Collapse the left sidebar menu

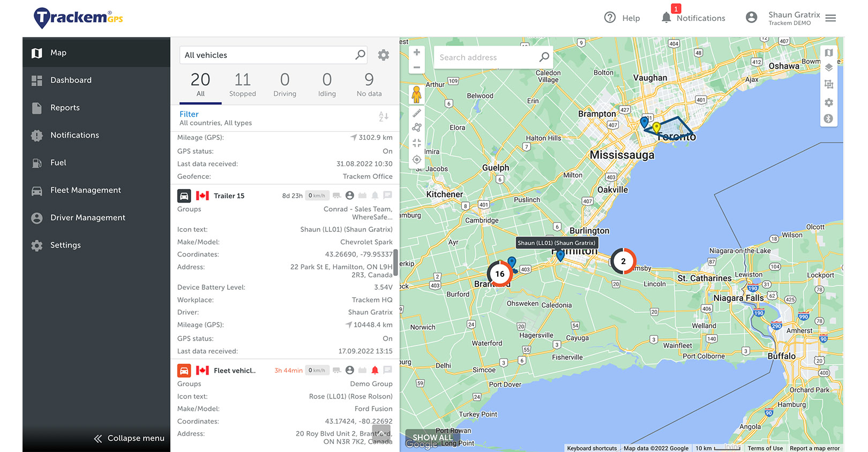[129, 438]
